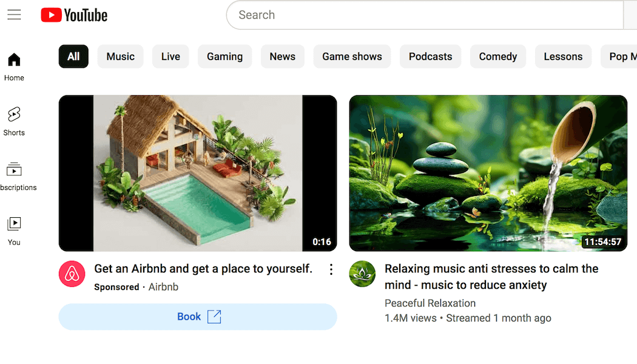Select the Gaming filter chip
The height and width of the screenshot is (364, 637).
click(224, 56)
